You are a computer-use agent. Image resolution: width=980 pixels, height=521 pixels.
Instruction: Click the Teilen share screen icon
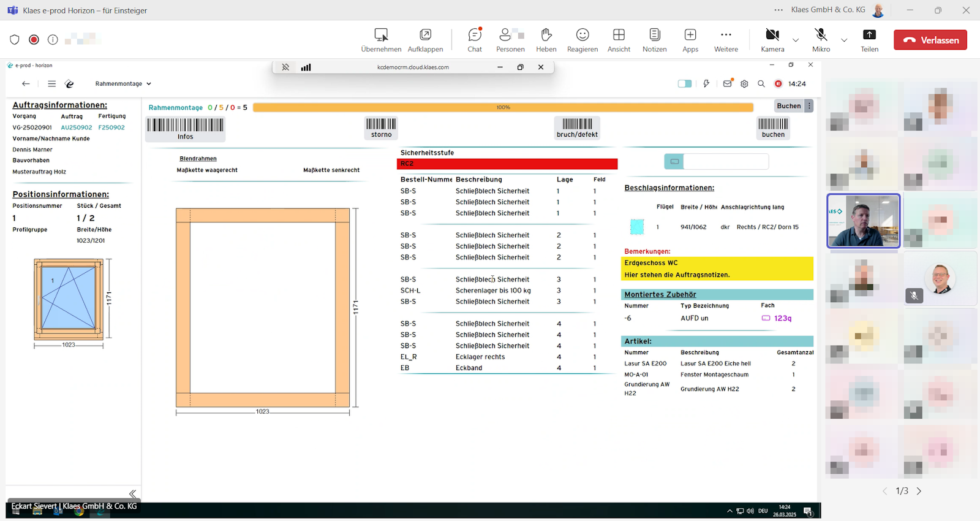(869, 40)
